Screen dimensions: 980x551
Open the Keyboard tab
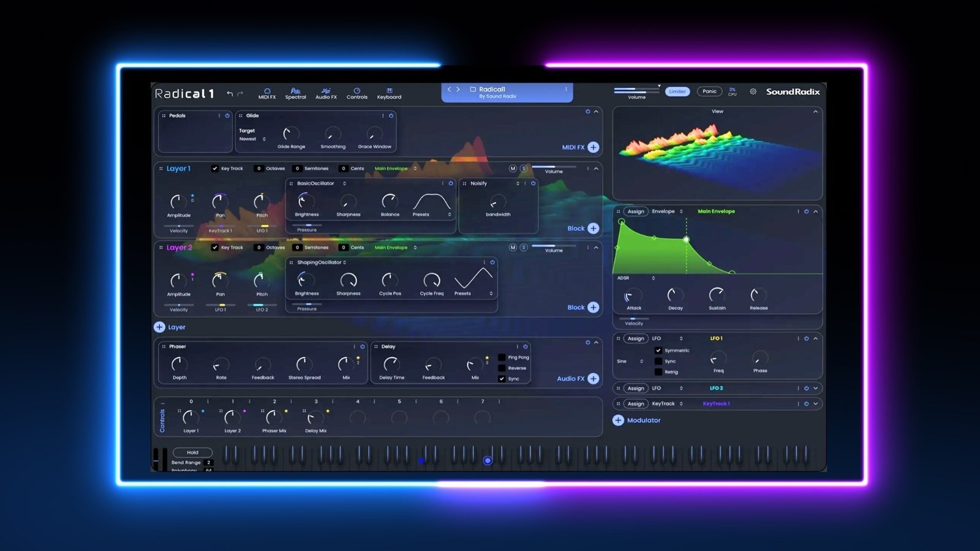point(389,94)
